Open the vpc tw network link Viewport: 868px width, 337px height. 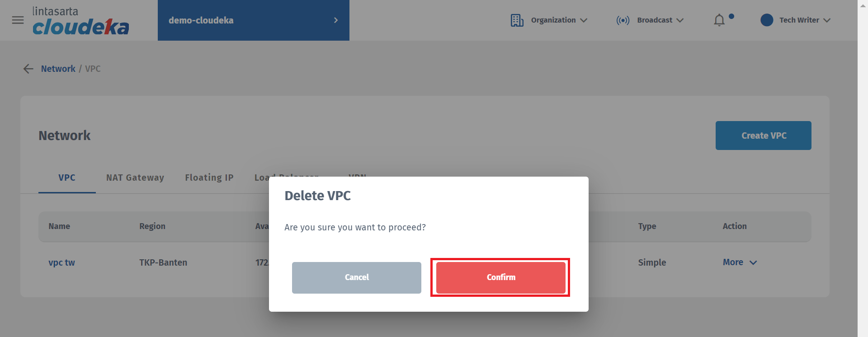pyautogui.click(x=62, y=262)
